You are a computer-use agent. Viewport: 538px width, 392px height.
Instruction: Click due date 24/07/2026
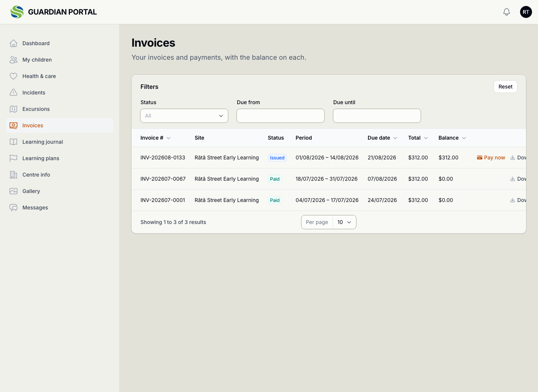tap(382, 200)
